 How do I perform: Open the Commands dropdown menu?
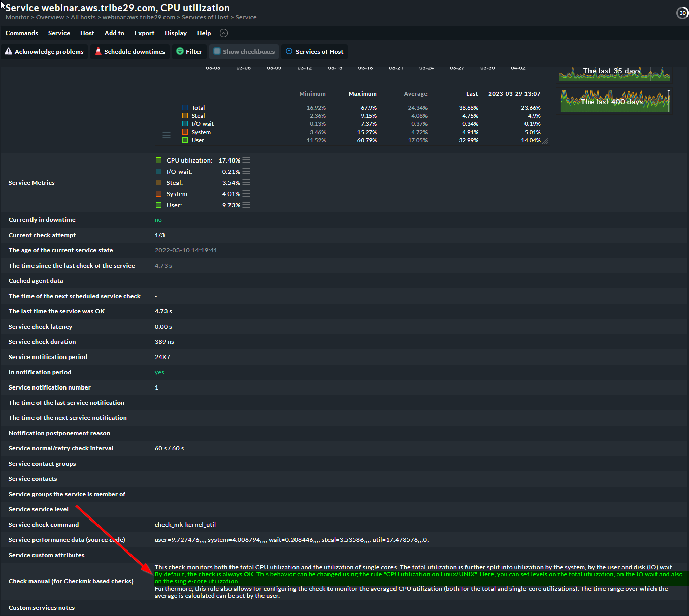[22, 33]
